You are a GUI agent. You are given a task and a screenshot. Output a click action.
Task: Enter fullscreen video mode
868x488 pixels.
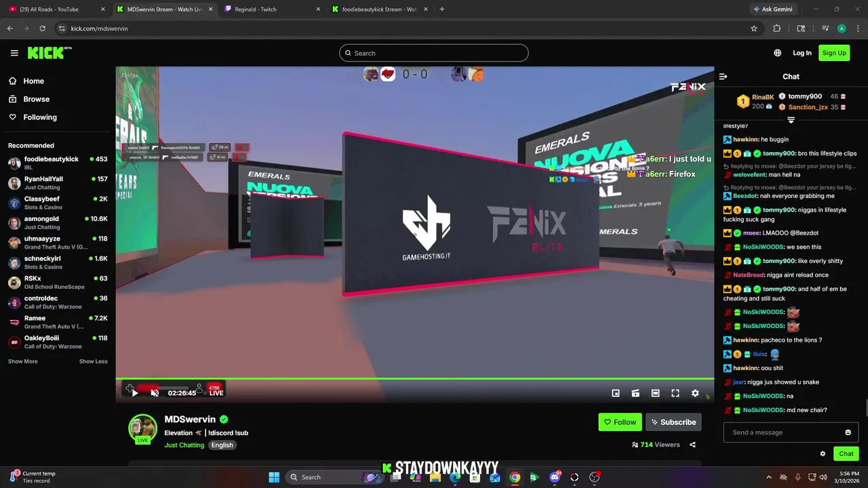(675, 393)
